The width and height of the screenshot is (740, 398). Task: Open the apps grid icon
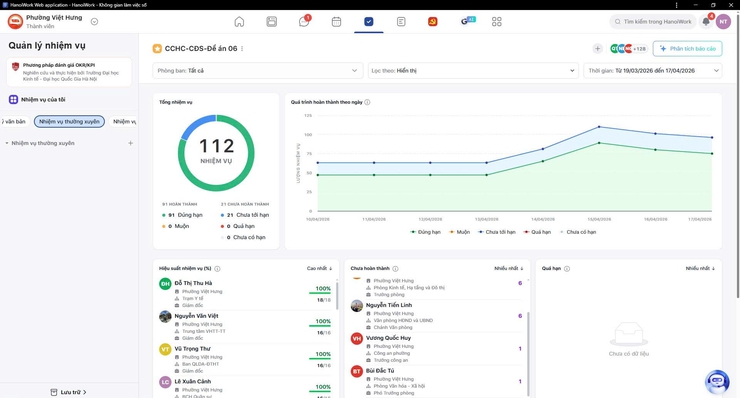(496, 22)
